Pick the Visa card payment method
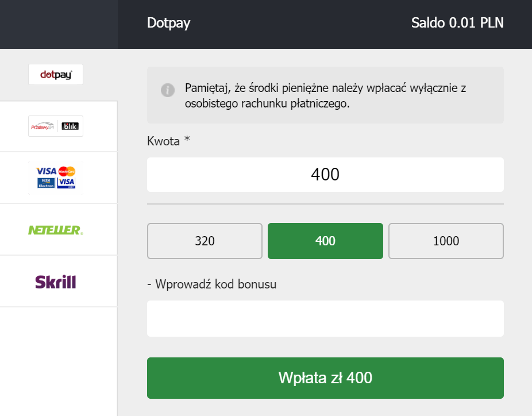This screenshot has width=532, height=416. coord(45,171)
